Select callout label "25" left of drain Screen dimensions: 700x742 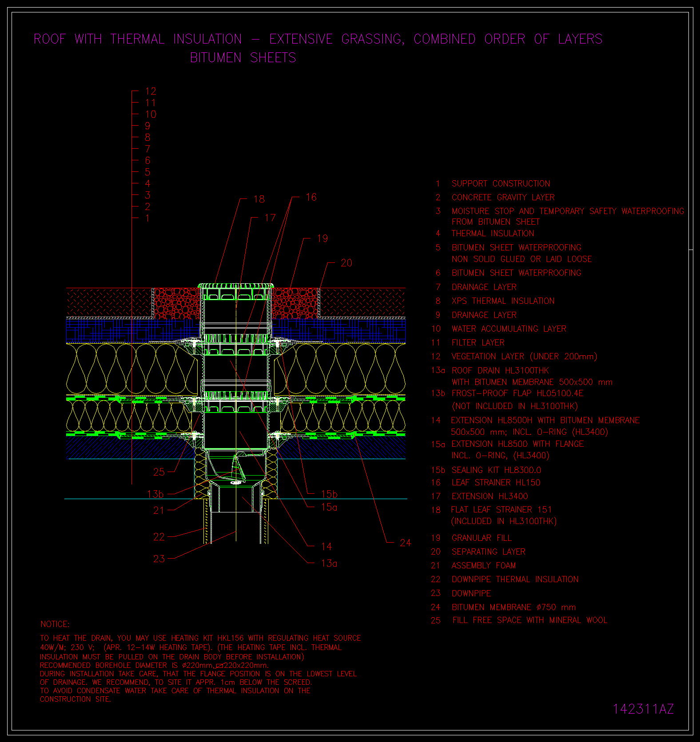[x=159, y=472]
